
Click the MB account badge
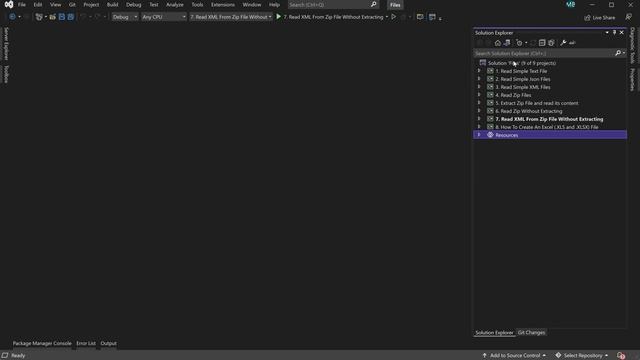571,4
